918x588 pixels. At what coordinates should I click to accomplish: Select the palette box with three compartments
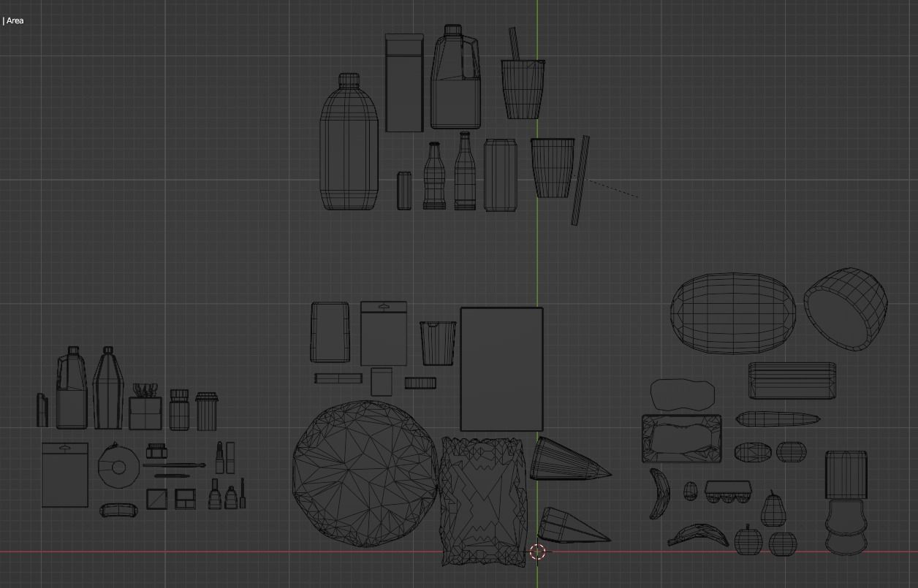pyautogui.click(x=185, y=500)
